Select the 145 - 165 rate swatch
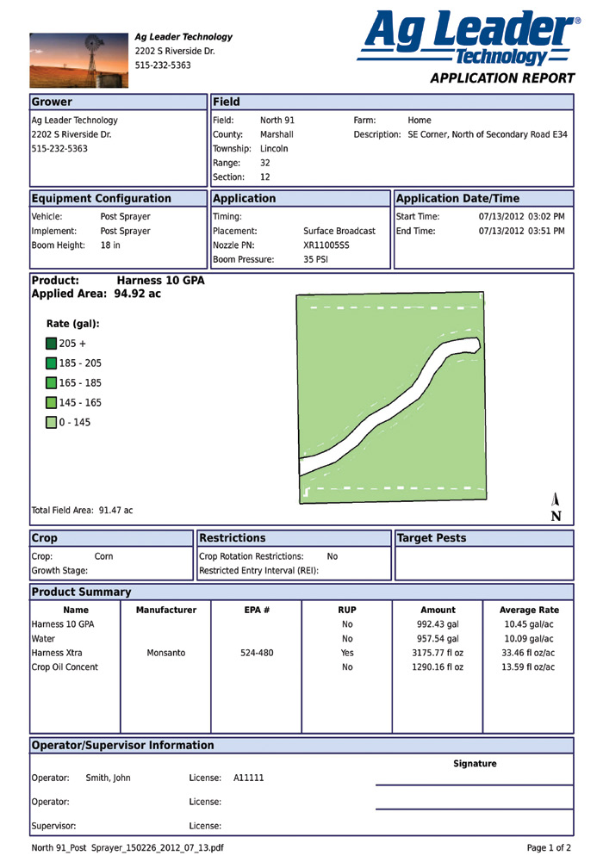 (51, 403)
